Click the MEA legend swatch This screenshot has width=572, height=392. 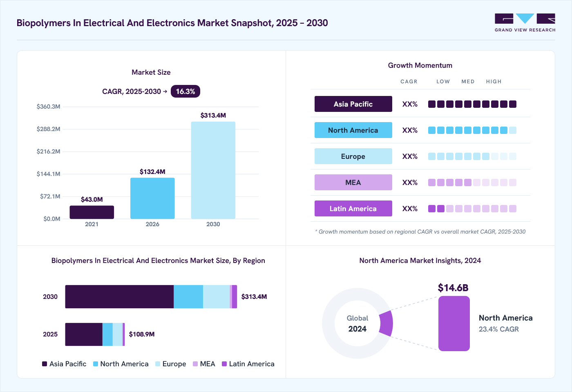(x=195, y=364)
